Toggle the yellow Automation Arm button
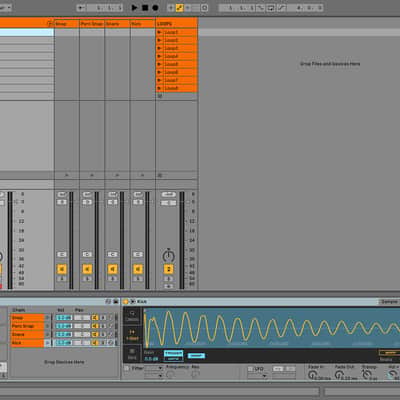This screenshot has height=400, width=400. click(x=179, y=8)
